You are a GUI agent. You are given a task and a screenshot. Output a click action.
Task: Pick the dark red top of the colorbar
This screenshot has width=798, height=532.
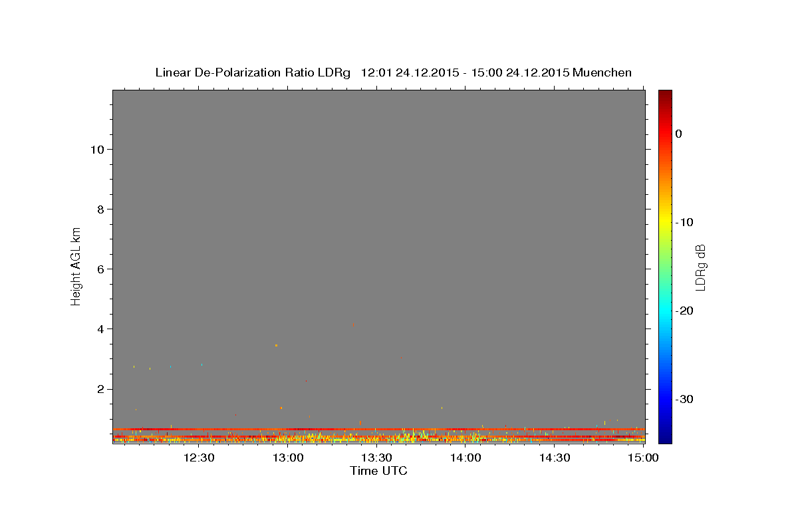(x=665, y=94)
